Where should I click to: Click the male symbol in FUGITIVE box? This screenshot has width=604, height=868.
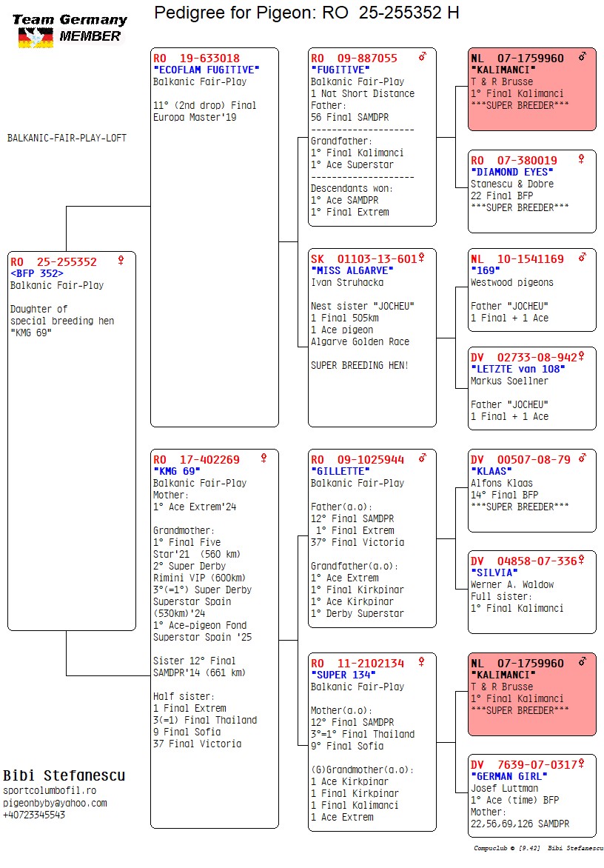pos(423,56)
